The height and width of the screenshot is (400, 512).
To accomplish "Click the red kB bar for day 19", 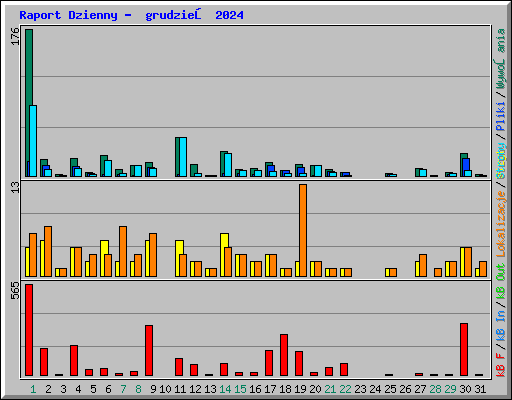I will pyautogui.click(x=299, y=363).
